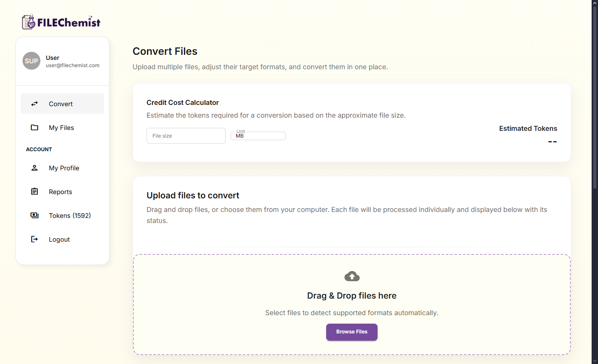Image resolution: width=598 pixels, height=364 pixels.
Task: Click inside the File size field
Action: 186,135
